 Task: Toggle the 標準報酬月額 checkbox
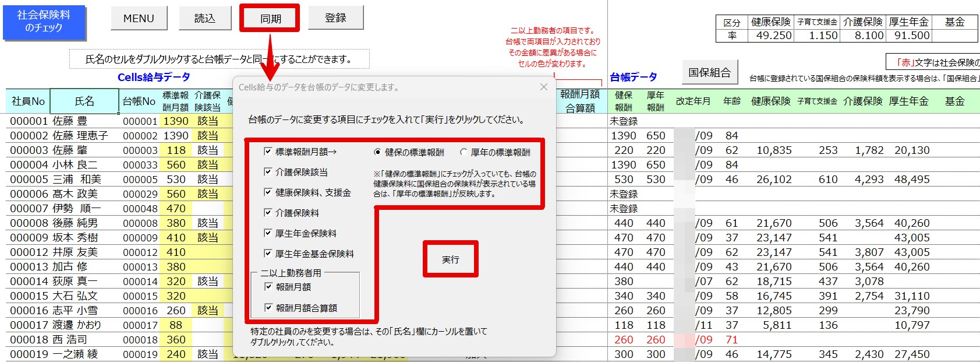point(268,152)
